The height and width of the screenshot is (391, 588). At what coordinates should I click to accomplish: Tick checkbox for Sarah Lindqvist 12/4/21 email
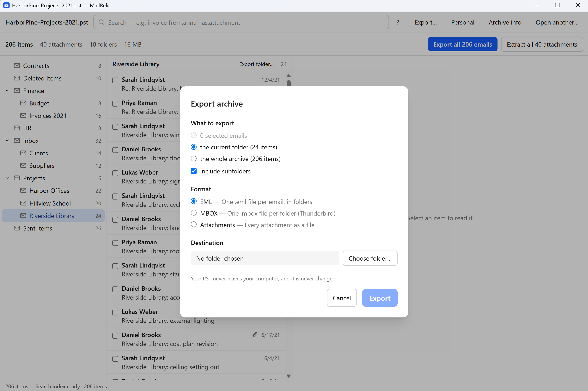click(x=115, y=80)
